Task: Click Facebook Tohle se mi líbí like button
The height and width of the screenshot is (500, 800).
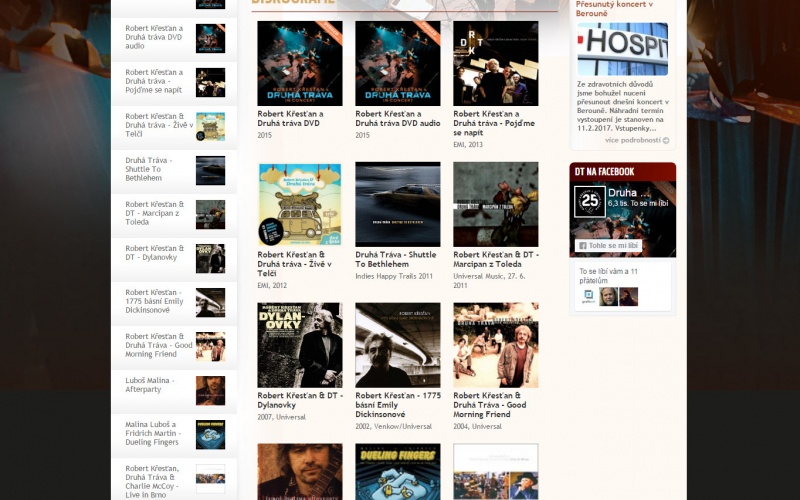Action: point(608,245)
